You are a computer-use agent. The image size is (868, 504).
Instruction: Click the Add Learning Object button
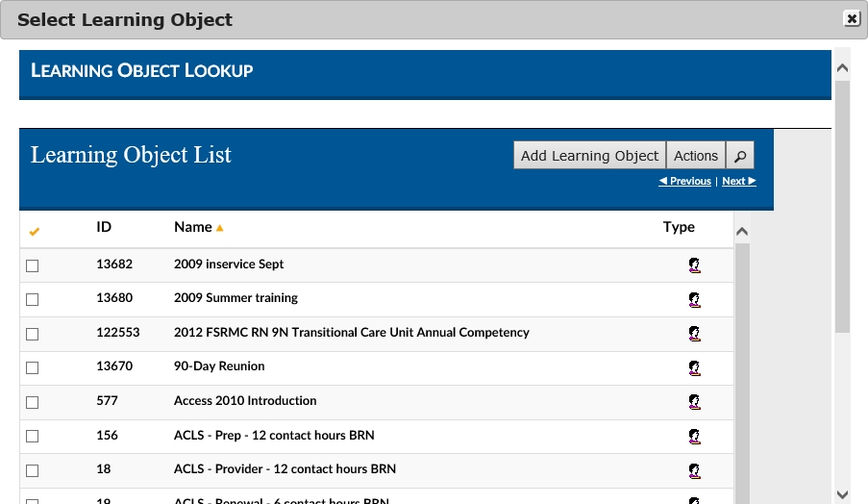coord(589,156)
